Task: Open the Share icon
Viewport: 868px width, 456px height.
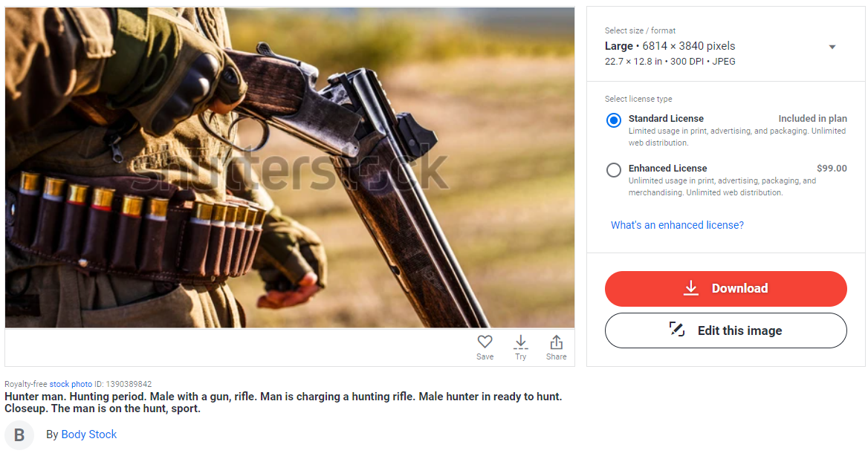Action: pos(557,342)
